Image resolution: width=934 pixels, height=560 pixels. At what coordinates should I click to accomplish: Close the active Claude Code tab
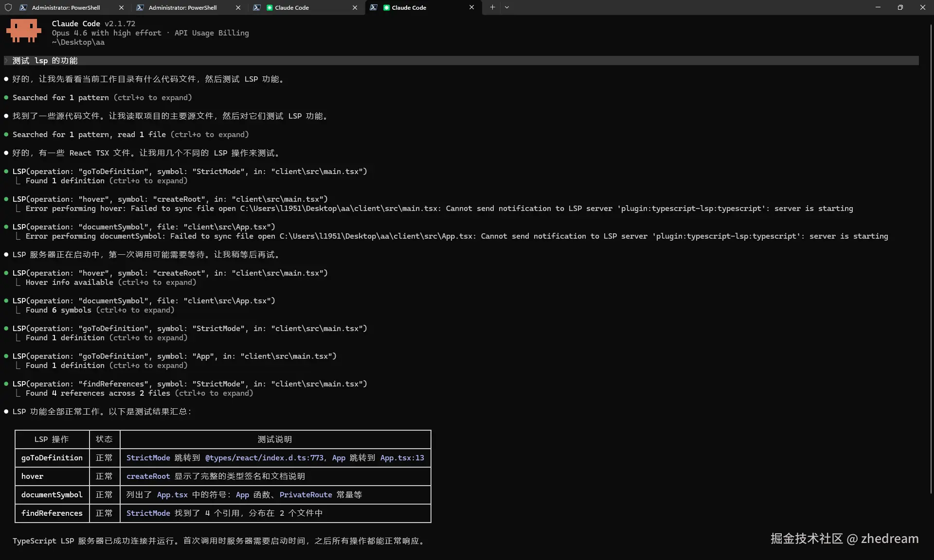tap(471, 7)
